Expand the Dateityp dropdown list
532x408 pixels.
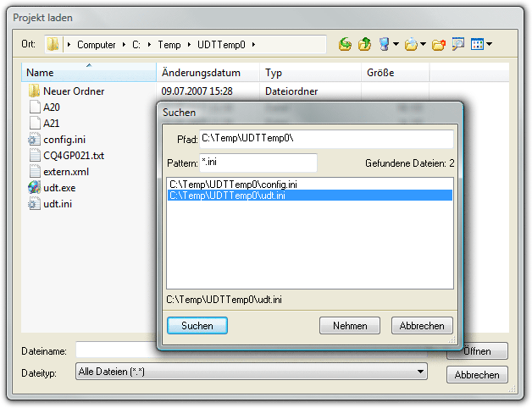(421, 372)
